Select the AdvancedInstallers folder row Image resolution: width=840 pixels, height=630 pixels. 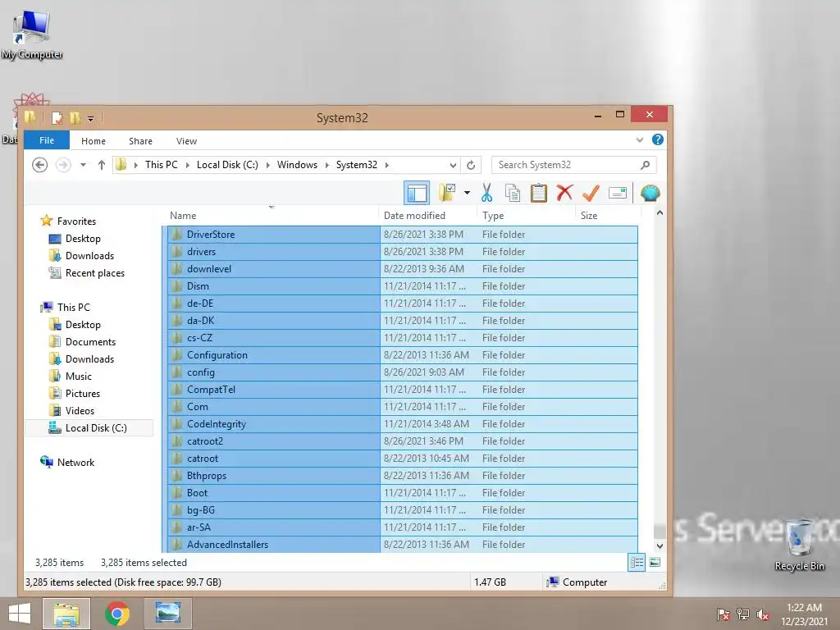pyautogui.click(x=402, y=545)
